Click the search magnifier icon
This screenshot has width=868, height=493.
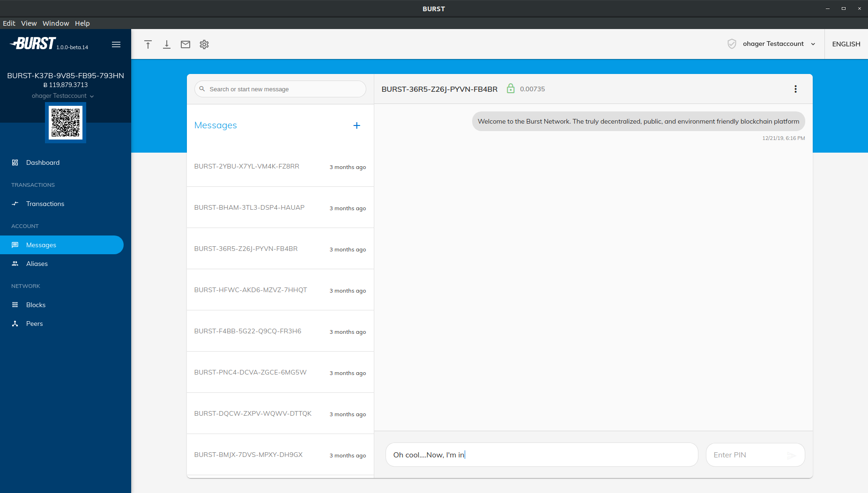coord(202,89)
